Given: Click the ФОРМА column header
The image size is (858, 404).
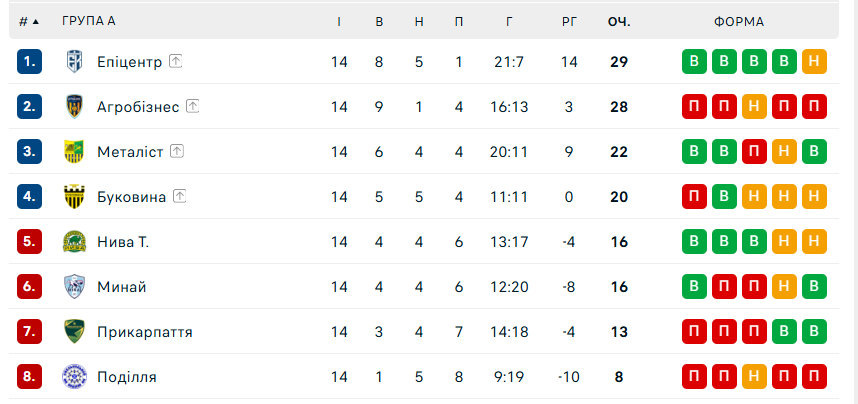Looking at the screenshot, I should coord(739,21).
